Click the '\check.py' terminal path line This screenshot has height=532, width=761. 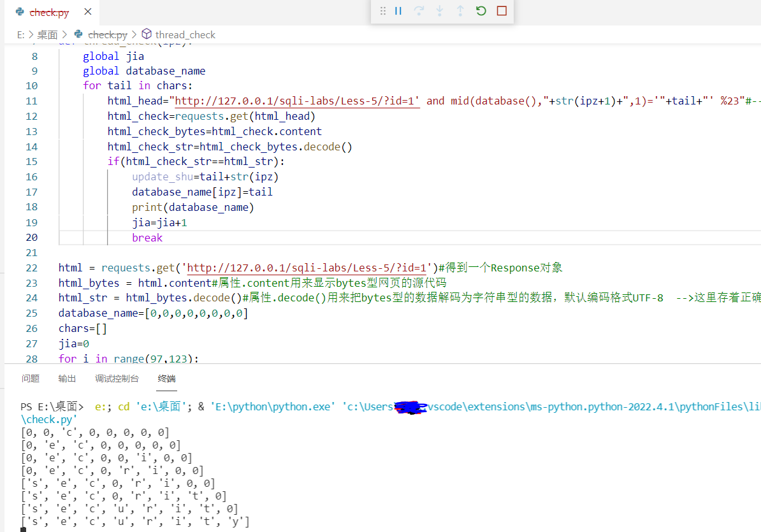click(48, 419)
